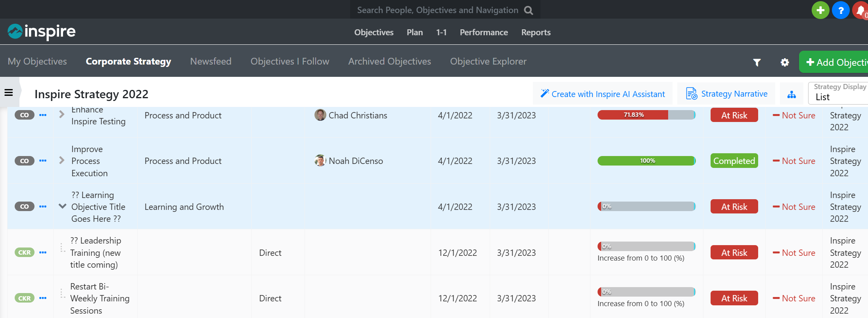Expand the Enhance Inspire Testing objective
The image size is (868, 318).
click(x=61, y=115)
